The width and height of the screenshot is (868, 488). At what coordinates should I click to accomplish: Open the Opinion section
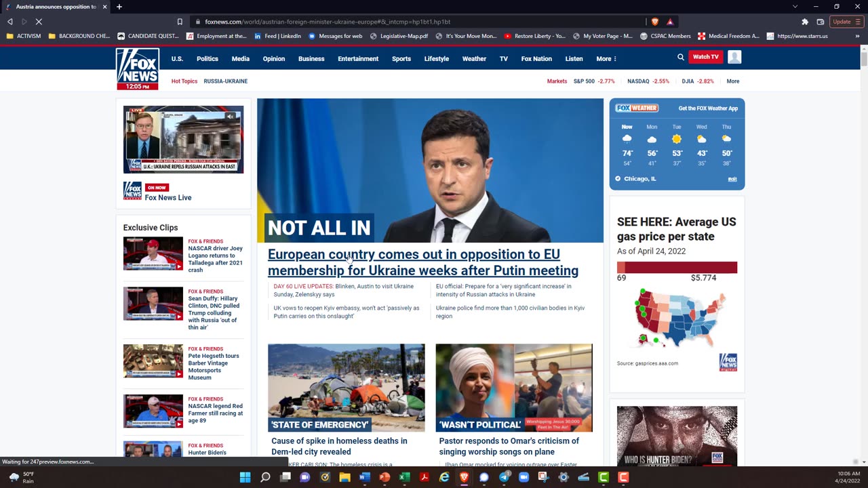coord(274,59)
